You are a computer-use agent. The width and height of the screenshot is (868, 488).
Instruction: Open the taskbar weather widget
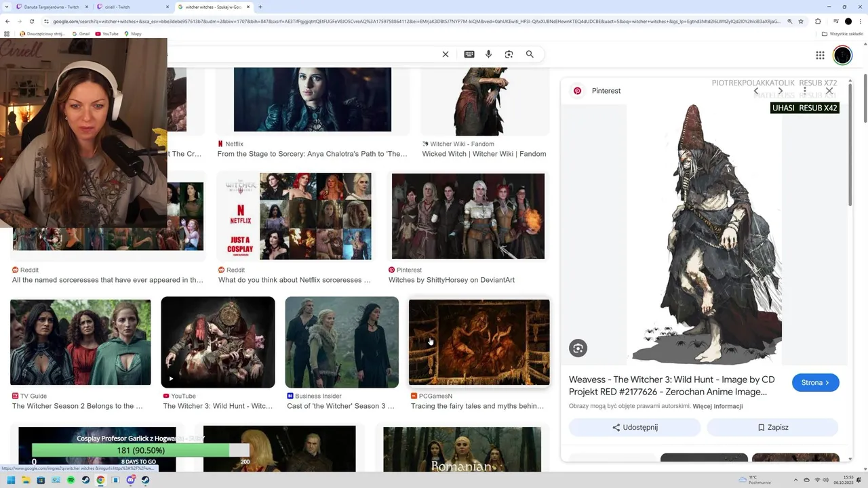coord(755,481)
